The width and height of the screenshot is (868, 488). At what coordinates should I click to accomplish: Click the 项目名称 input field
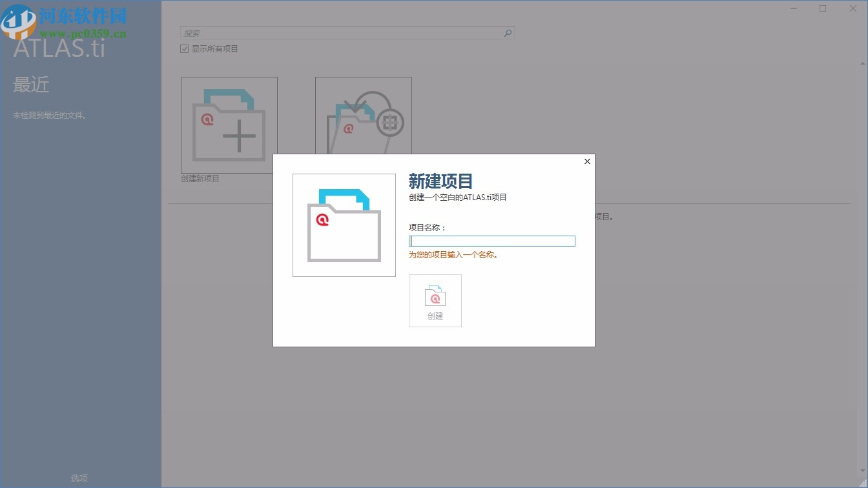pos(492,241)
